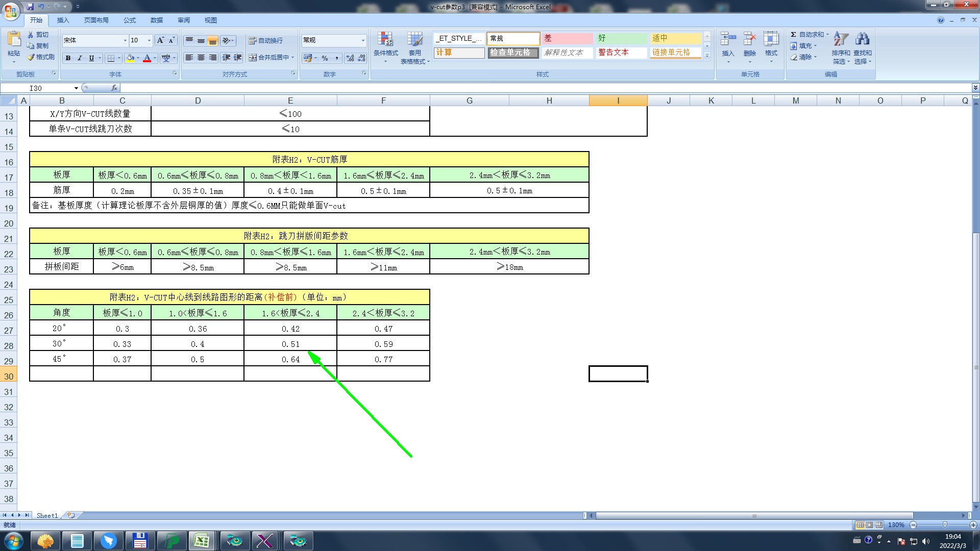Toggle italic formatting button
Screen dimensions: 980x551
pos(80,58)
